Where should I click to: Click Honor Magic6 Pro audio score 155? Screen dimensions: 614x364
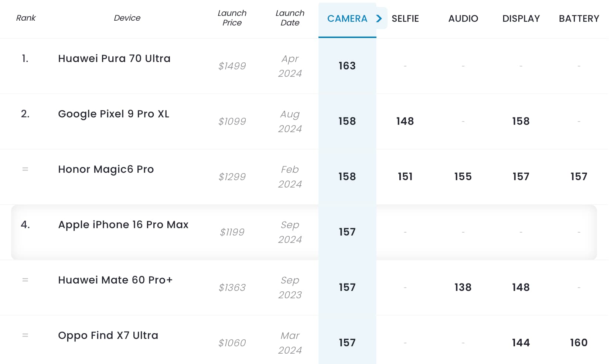click(x=463, y=176)
